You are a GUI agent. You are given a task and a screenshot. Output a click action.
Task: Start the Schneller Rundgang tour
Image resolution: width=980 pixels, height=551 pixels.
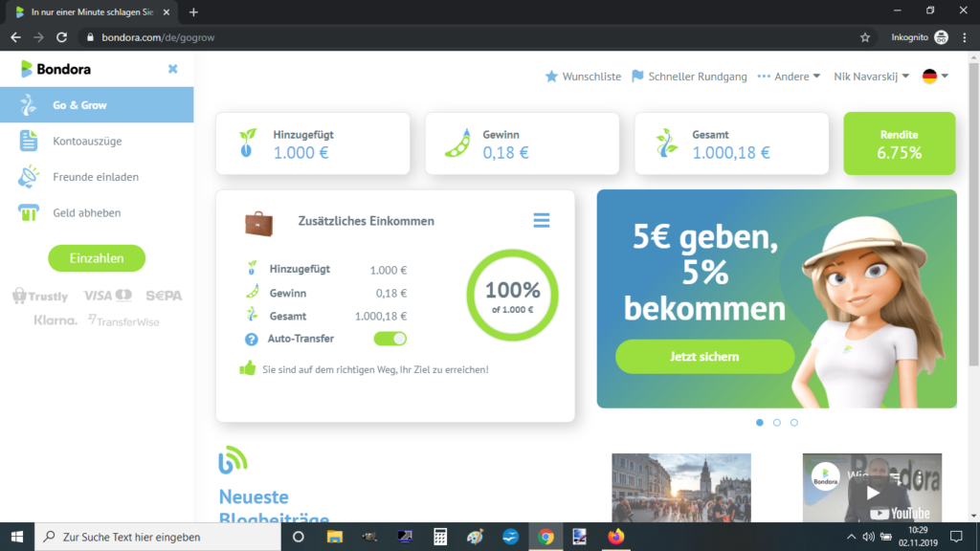tap(697, 77)
